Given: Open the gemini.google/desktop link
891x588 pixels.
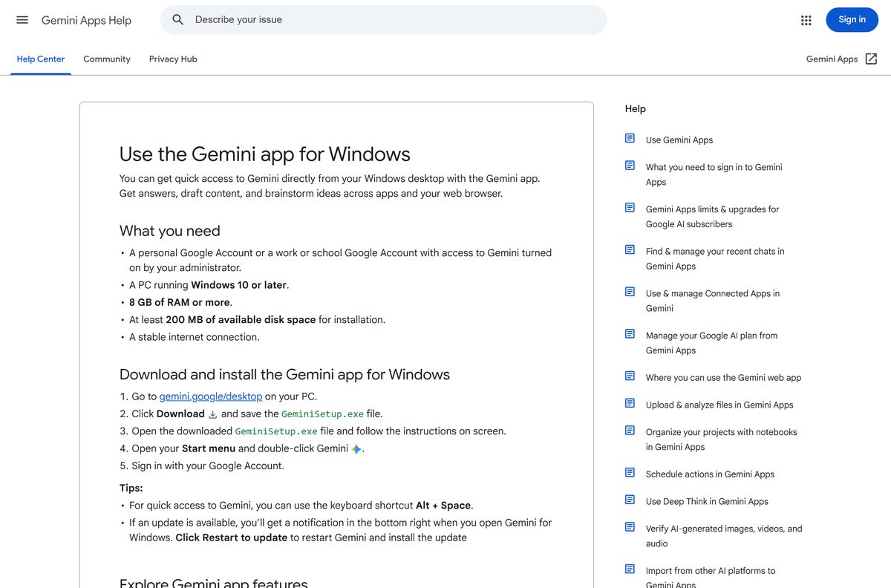Looking at the screenshot, I should (x=211, y=396).
